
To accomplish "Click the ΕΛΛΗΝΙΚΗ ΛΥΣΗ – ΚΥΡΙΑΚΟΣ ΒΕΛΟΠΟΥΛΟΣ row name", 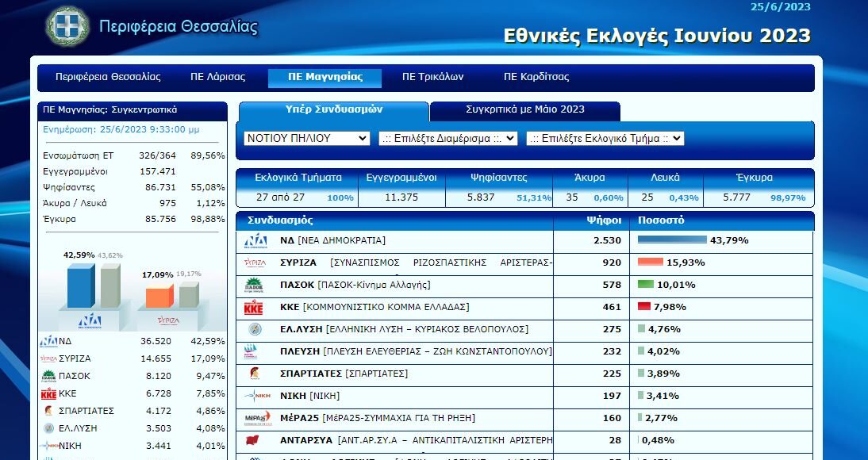I will tap(404, 329).
